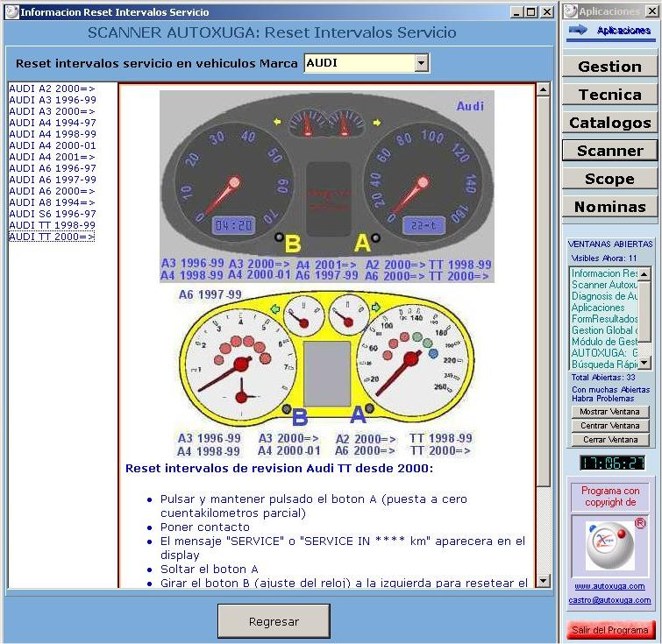Click the blue arrow icon beside Aplicaciones

pyautogui.click(x=578, y=30)
